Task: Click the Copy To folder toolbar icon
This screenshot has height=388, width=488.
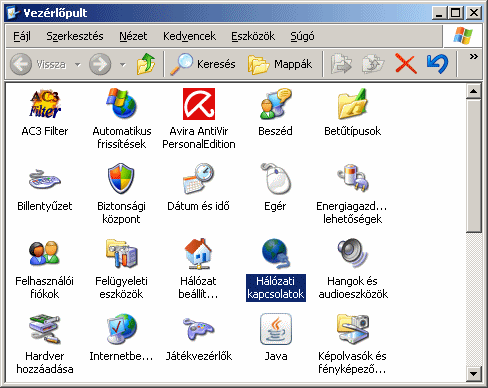Action: pos(373,64)
